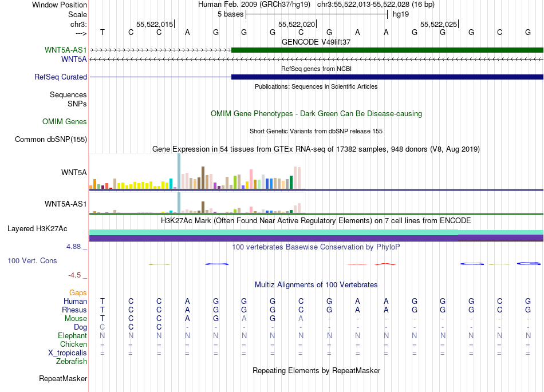Click the green WNT5A-AS1 exon block
The image size is (544, 392).
click(x=387, y=50)
